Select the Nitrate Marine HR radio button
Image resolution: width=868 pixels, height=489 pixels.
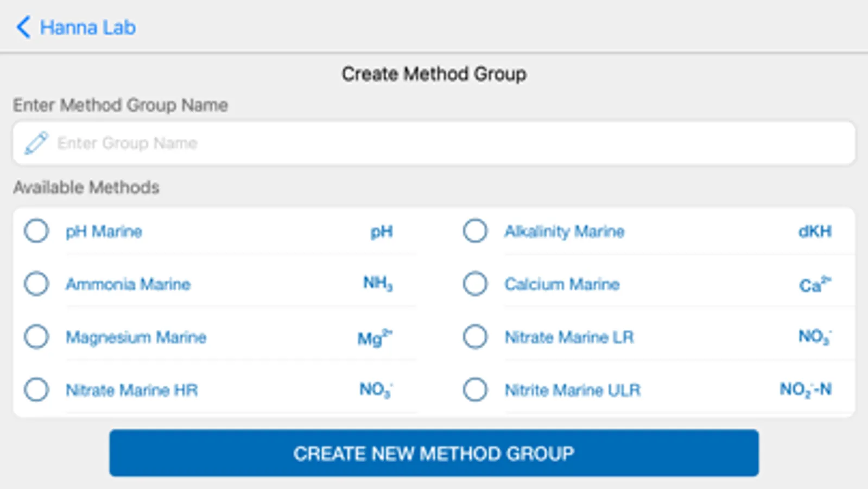(36, 390)
